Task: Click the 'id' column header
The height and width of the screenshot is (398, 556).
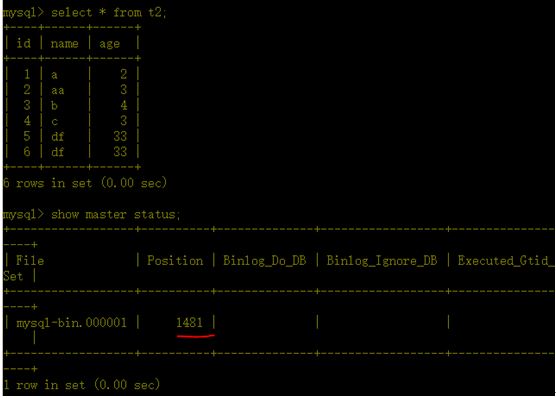Action: [x=24, y=43]
